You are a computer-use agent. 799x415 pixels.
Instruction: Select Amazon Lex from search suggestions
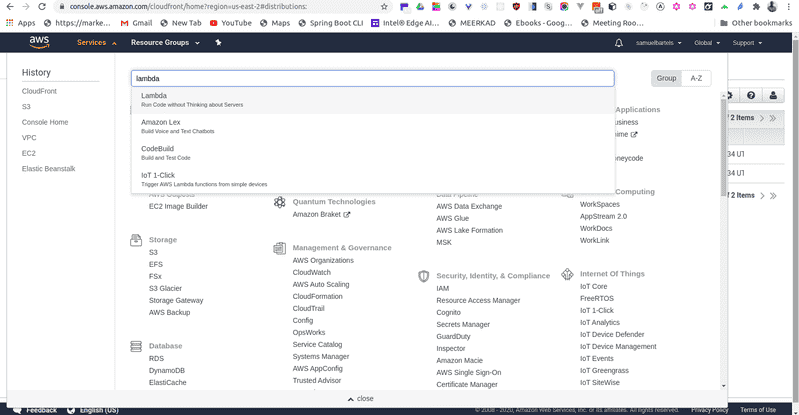tap(373, 126)
